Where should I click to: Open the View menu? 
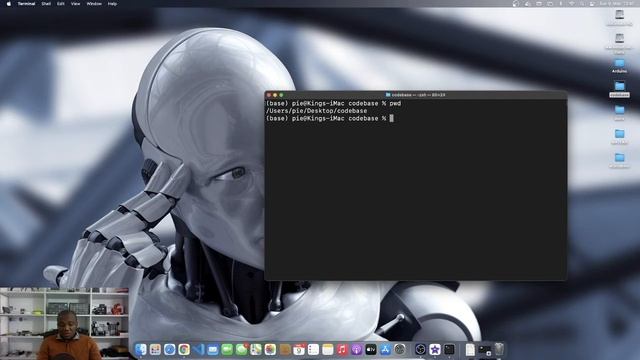[76, 4]
